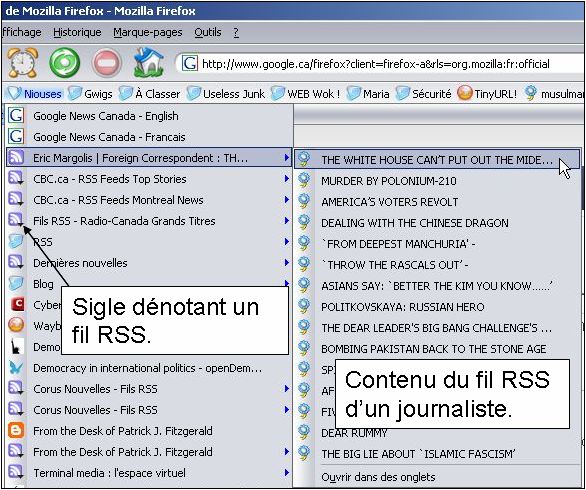586x490 pixels.
Task: Click the Google favicon in address bar
Action: [x=189, y=64]
